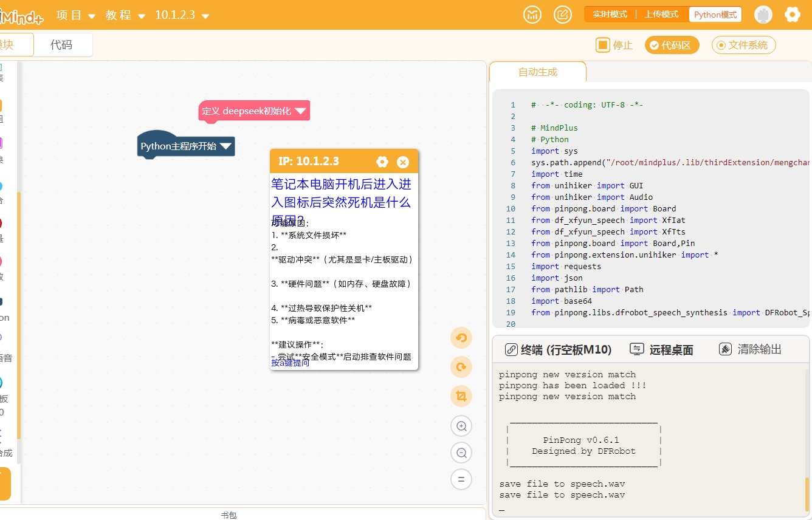The width and height of the screenshot is (812, 520).
Task: Click 'Designed by DFRobot' in terminal
Action: pos(583,451)
